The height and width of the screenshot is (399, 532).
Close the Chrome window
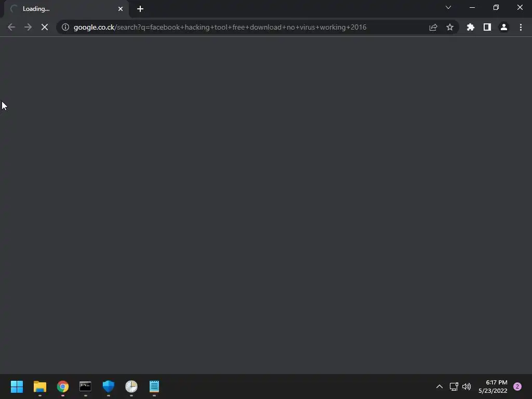point(520,7)
